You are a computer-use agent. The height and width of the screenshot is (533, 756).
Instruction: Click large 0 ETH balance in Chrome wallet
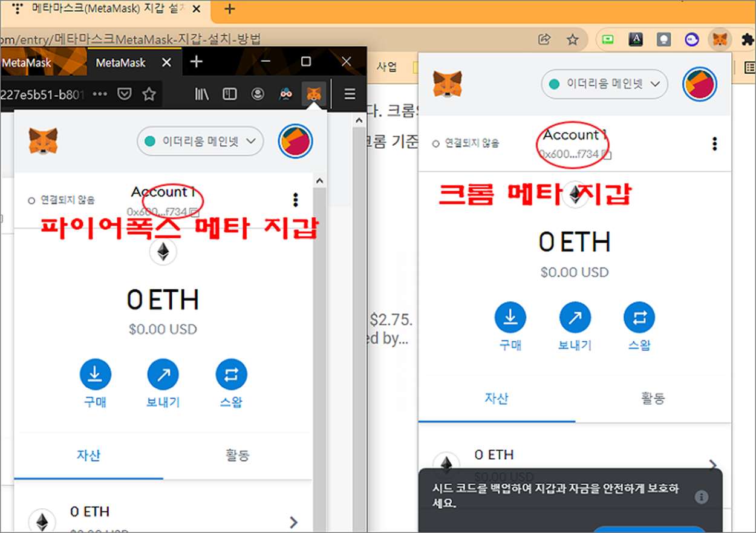(575, 242)
